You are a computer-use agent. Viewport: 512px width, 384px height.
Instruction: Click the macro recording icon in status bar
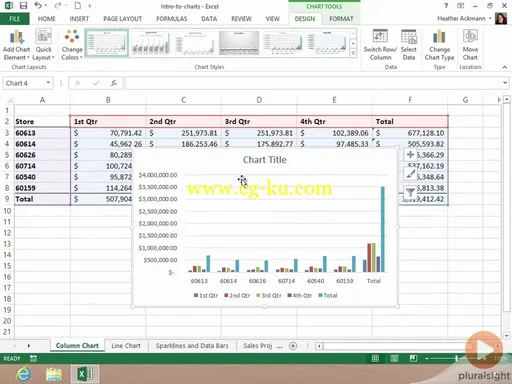[x=33, y=358]
